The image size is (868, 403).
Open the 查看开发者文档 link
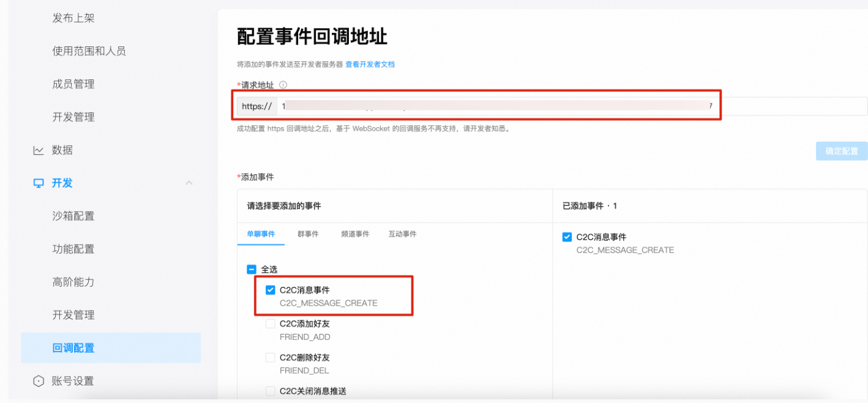coord(370,64)
